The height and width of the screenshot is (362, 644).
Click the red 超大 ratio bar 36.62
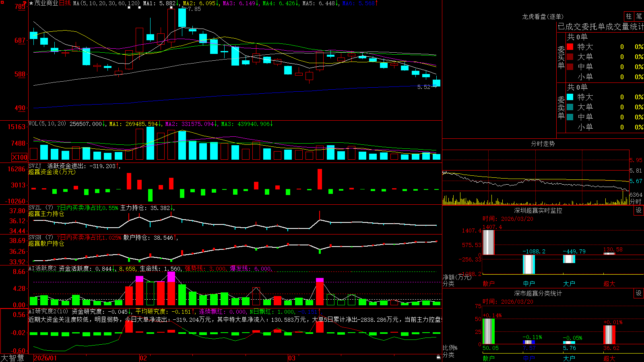(x=609, y=335)
